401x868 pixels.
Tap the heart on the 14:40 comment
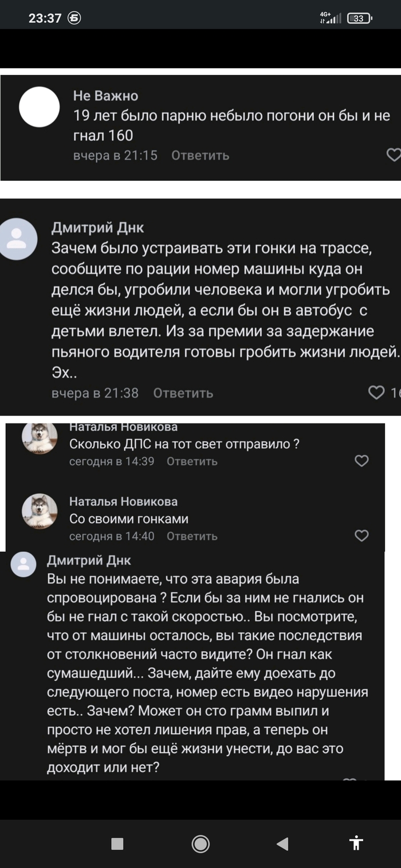361,536
